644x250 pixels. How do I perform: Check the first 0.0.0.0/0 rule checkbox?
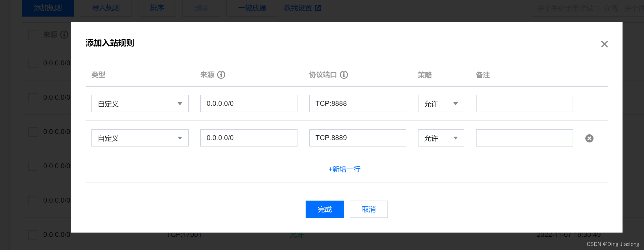[33, 63]
